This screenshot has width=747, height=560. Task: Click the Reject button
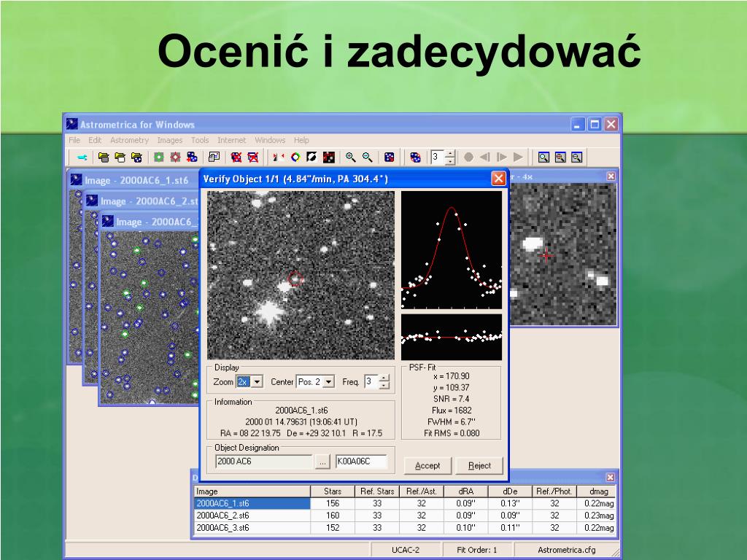pyautogui.click(x=479, y=466)
